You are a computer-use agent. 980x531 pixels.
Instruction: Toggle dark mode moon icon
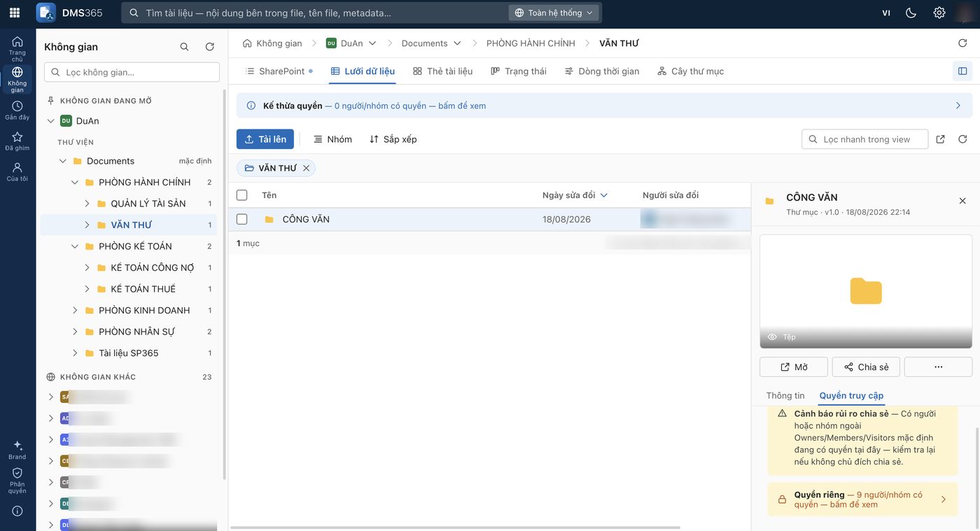tap(911, 13)
